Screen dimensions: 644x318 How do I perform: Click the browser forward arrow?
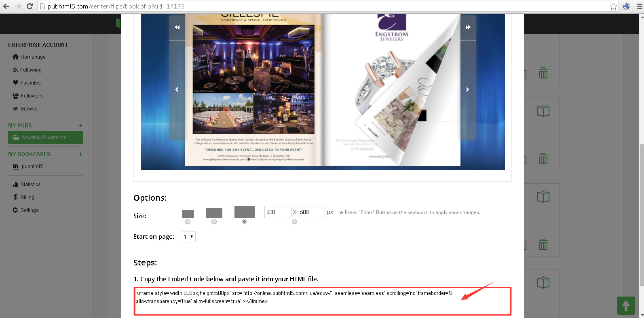pos(18,6)
